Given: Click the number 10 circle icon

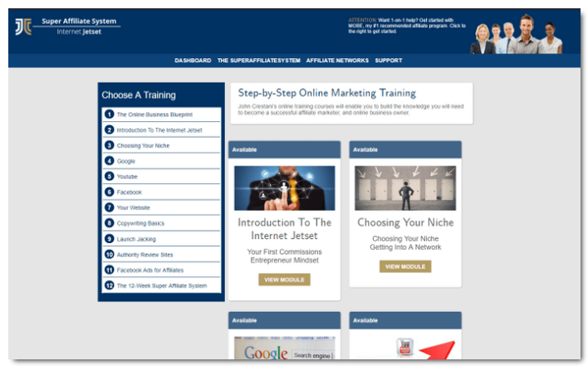Looking at the screenshot, I should [109, 254].
